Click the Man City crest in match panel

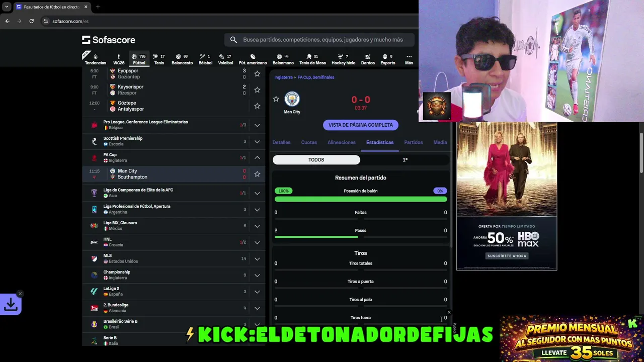(292, 99)
